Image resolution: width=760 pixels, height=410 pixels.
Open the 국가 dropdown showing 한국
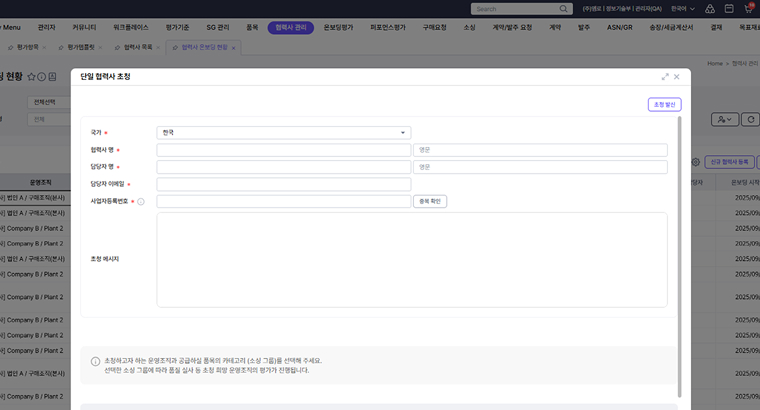[284, 132]
